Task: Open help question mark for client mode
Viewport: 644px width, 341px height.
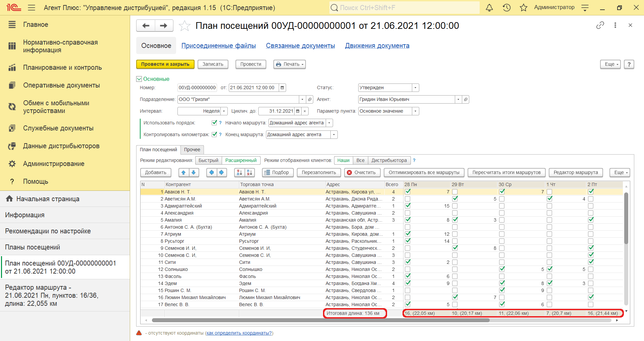Action: pyautogui.click(x=414, y=160)
